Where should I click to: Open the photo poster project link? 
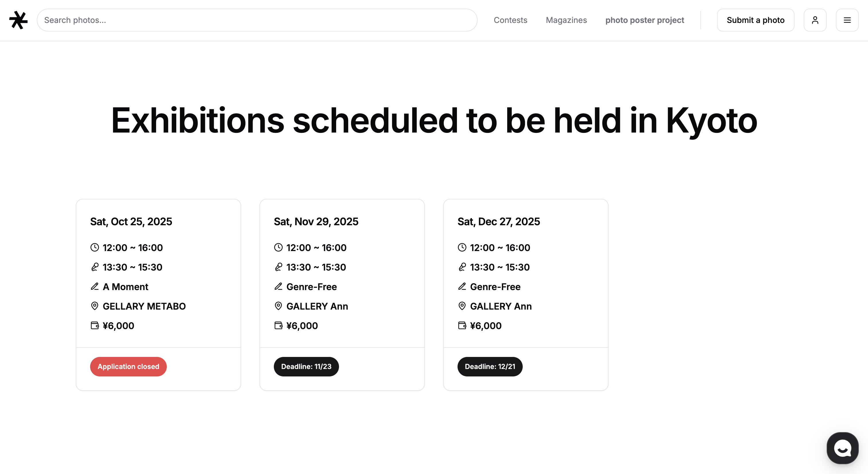pyautogui.click(x=645, y=20)
